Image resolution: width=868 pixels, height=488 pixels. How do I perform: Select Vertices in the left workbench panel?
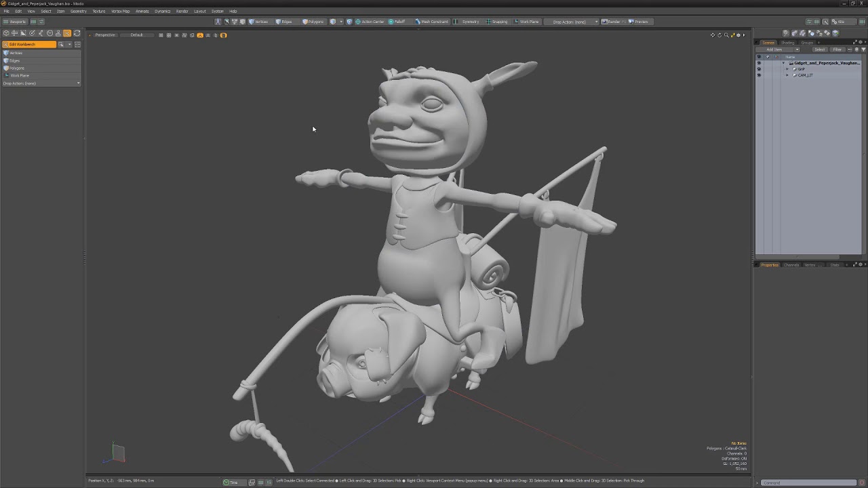tap(41, 53)
